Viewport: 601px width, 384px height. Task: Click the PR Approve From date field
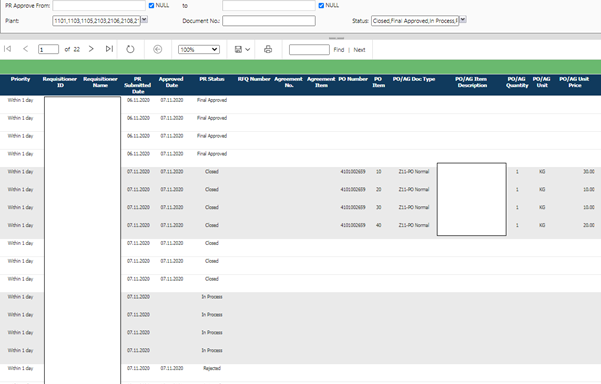click(x=99, y=5)
